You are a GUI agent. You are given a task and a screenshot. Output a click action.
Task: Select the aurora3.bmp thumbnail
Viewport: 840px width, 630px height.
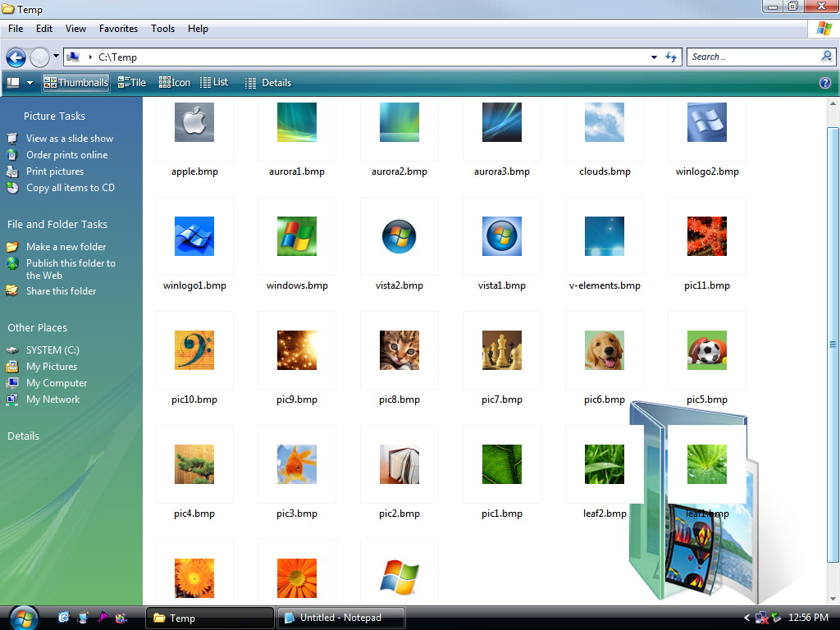502,122
